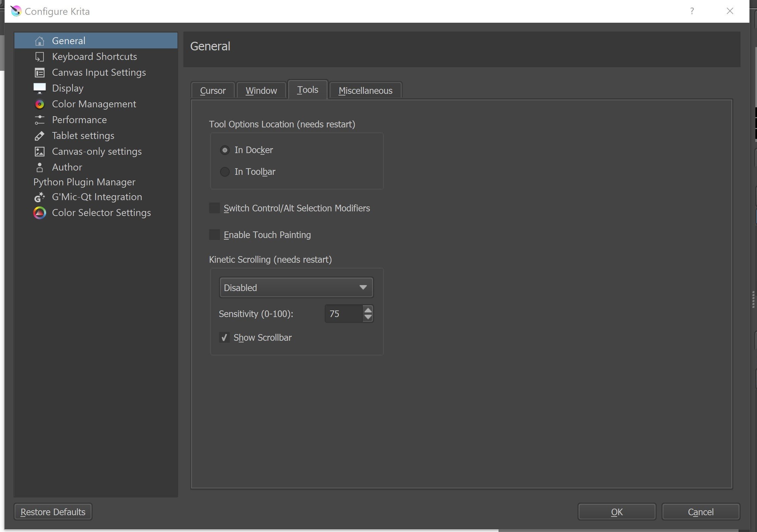Increase Sensitivity with the up arrow
This screenshot has width=757, height=532.
[368, 310]
